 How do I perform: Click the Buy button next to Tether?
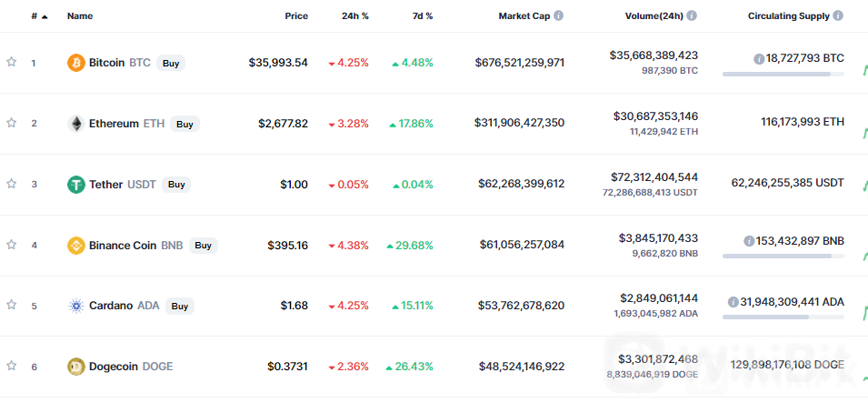coord(176,185)
